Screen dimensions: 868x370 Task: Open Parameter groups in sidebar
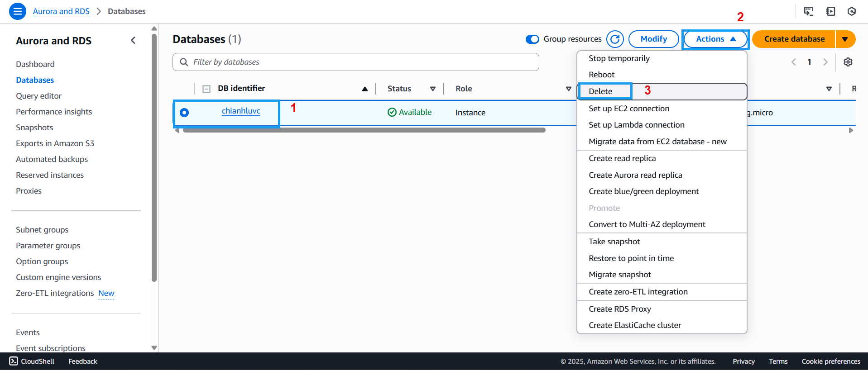pyautogui.click(x=48, y=246)
